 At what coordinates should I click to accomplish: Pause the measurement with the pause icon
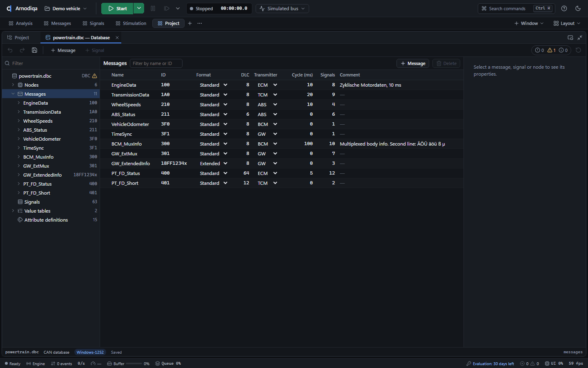click(x=153, y=9)
